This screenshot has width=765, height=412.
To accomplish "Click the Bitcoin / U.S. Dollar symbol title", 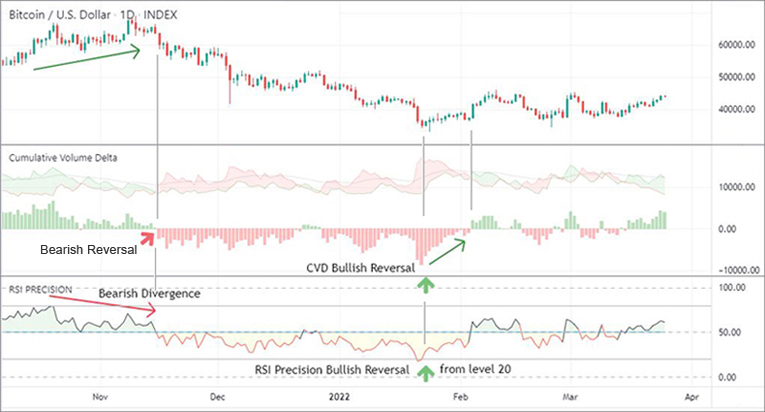I will [x=60, y=15].
